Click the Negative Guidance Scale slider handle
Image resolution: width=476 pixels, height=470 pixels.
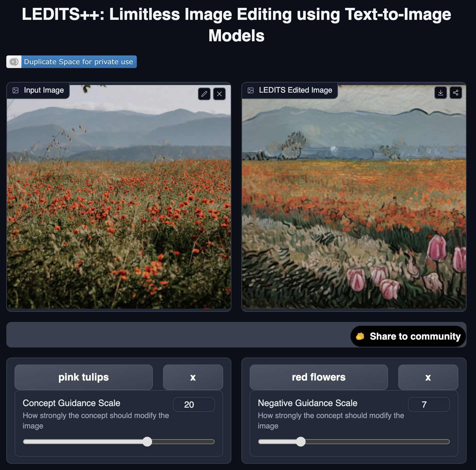pyautogui.click(x=301, y=442)
